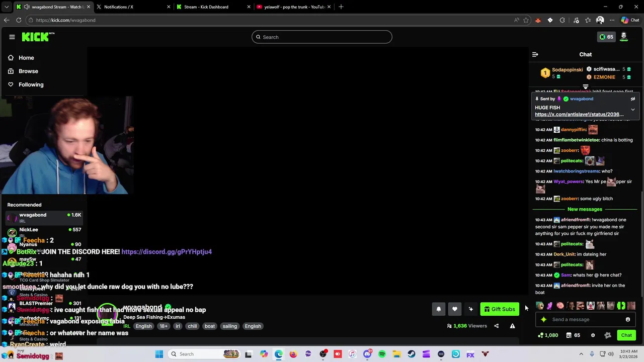Click the share stream icon

tap(496, 326)
